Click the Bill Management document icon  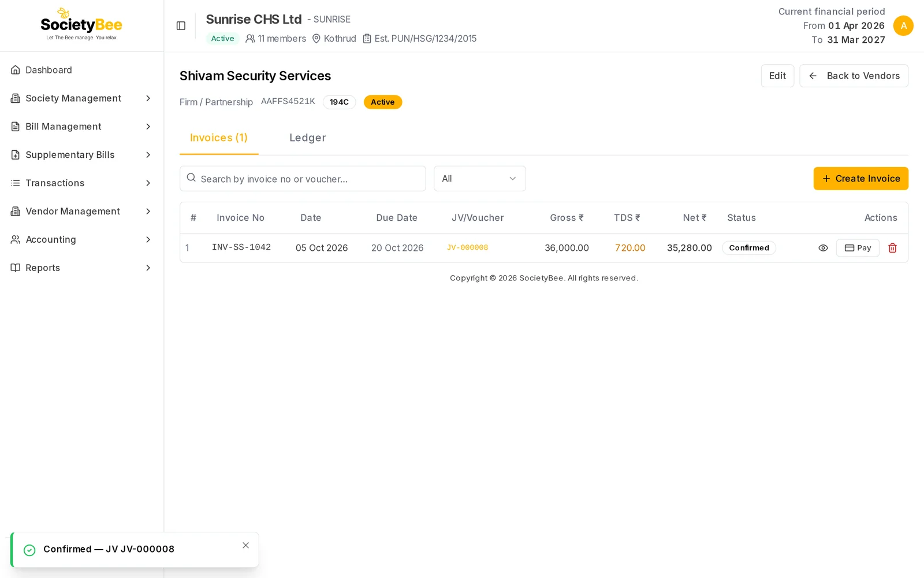click(x=16, y=127)
